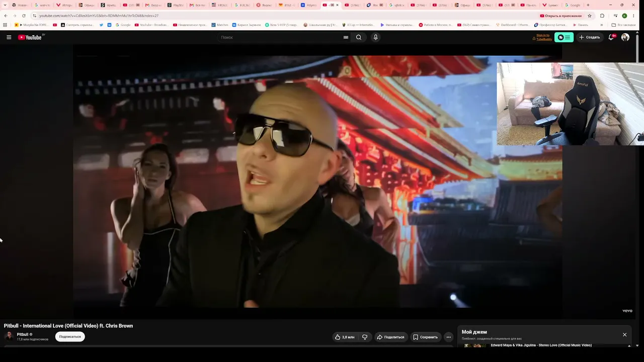Dislike the video
Screen dimensions: 644x362
coord(365,337)
